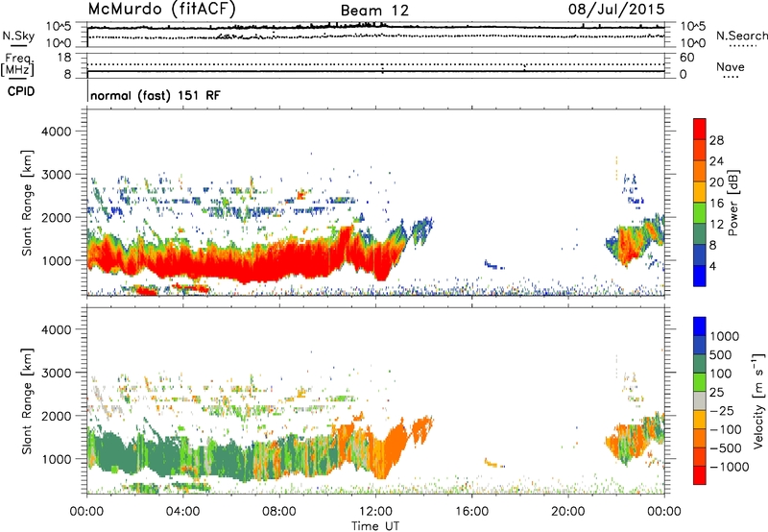
Task: Click the 20:00 time axis label
Action: (567, 512)
